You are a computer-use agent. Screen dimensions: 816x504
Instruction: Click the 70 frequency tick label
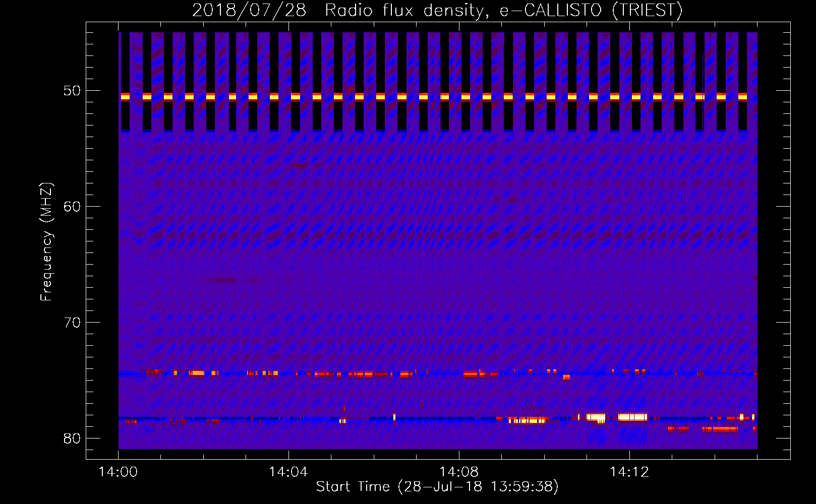pos(72,323)
